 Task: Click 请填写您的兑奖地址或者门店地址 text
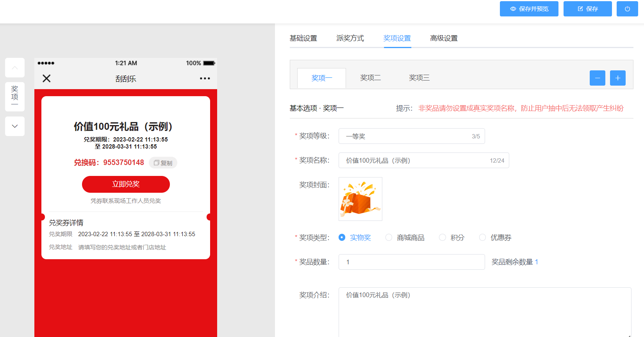122,247
